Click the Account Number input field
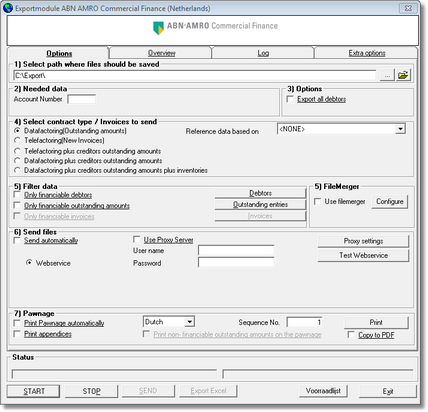428x412 pixels. 82,99
